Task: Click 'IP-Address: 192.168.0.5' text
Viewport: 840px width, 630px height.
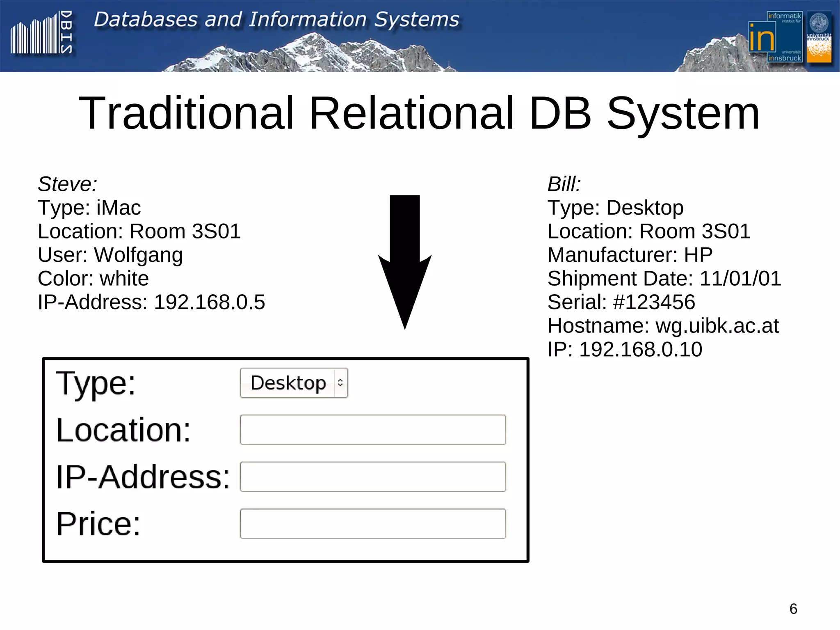Action: [x=151, y=302]
